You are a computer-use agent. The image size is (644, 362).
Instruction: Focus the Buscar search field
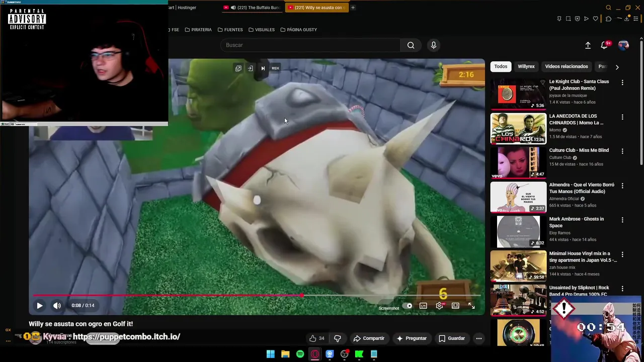click(x=310, y=45)
